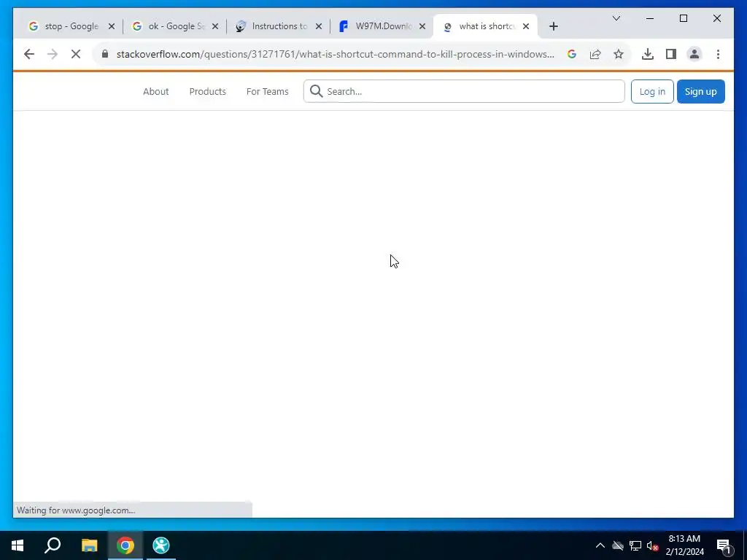Maximize the Chrome window

pyautogui.click(x=683, y=18)
